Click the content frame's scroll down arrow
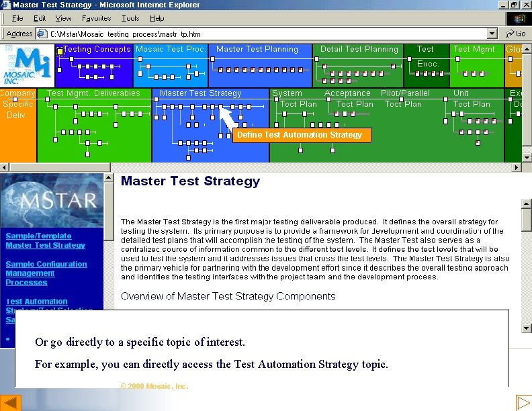The height and width of the screenshot is (411, 532). point(526,328)
